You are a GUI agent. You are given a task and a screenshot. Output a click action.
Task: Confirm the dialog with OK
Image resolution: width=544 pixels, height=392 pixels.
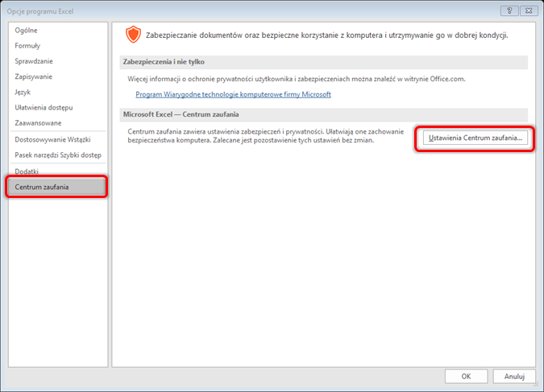467,377
